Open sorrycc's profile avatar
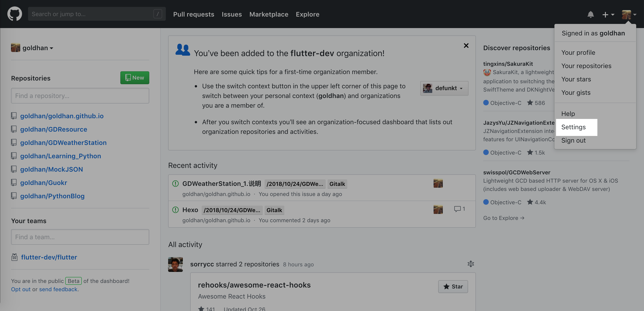The image size is (644, 311). tap(175, 264)
